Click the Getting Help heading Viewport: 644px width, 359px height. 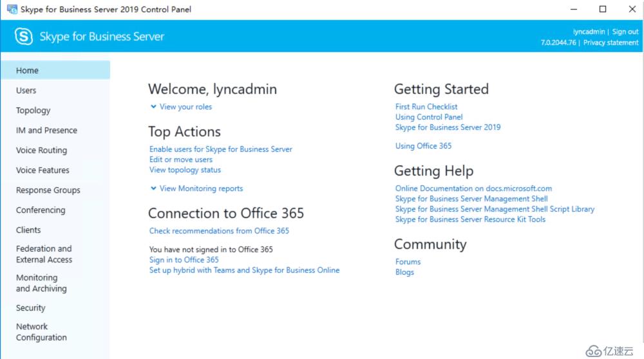433,170
